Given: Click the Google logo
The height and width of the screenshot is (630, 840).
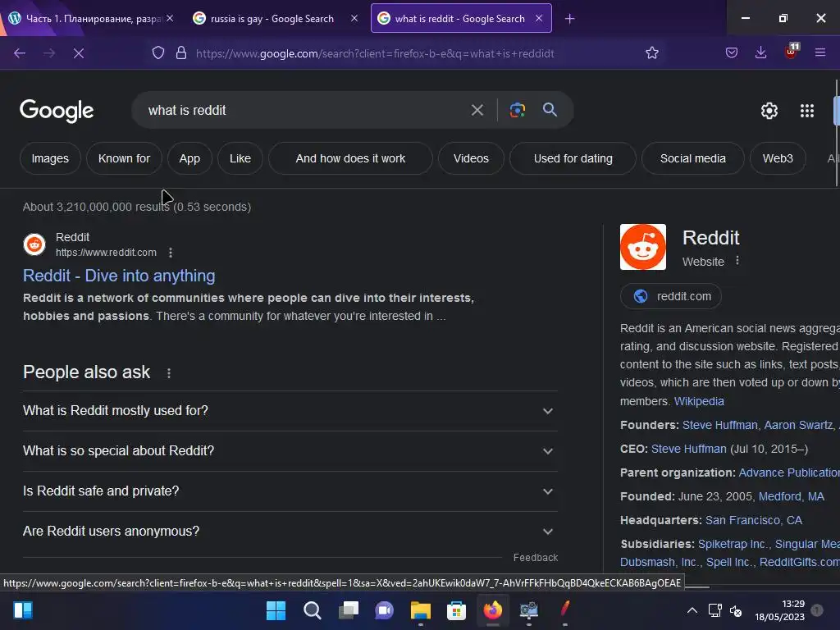Looking at the screenshot, I should coord(57,111).
